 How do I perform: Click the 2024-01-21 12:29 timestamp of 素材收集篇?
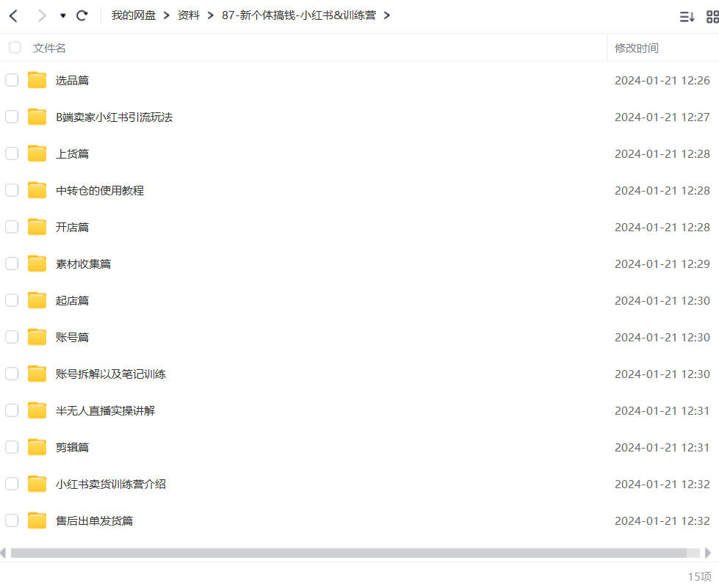click(x=662, y=264)
